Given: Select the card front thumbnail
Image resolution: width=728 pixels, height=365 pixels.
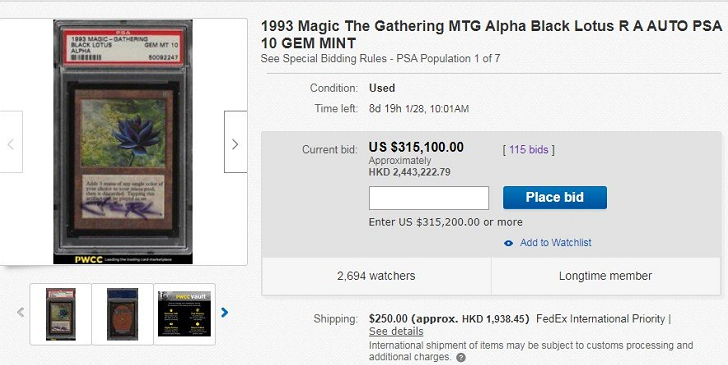Looking at the screenshot, I should click(x=60, y=314).
